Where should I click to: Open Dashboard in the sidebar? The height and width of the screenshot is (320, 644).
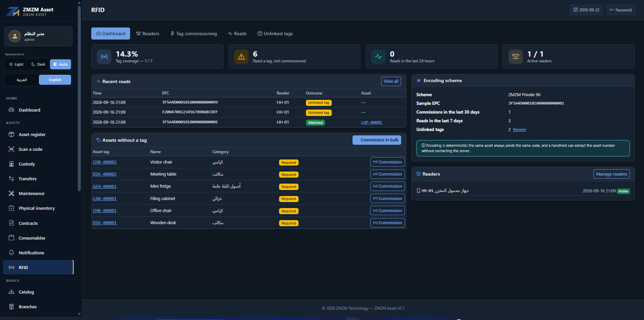coord(38,110)
